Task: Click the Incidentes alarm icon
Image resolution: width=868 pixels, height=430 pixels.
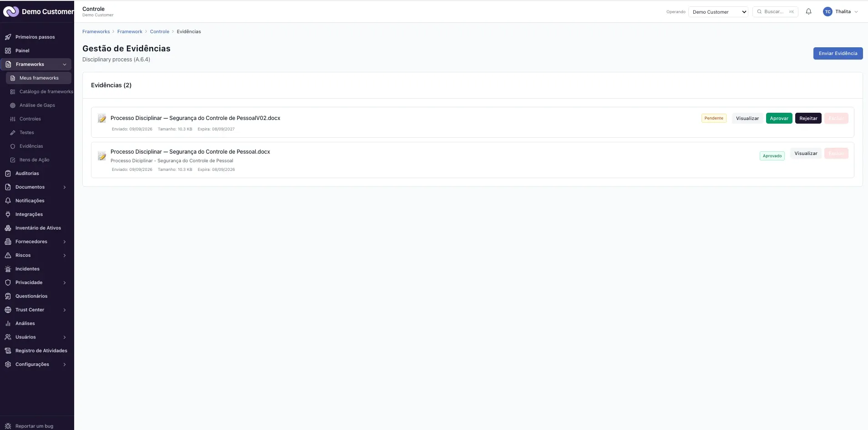Action: pos(8,269)
